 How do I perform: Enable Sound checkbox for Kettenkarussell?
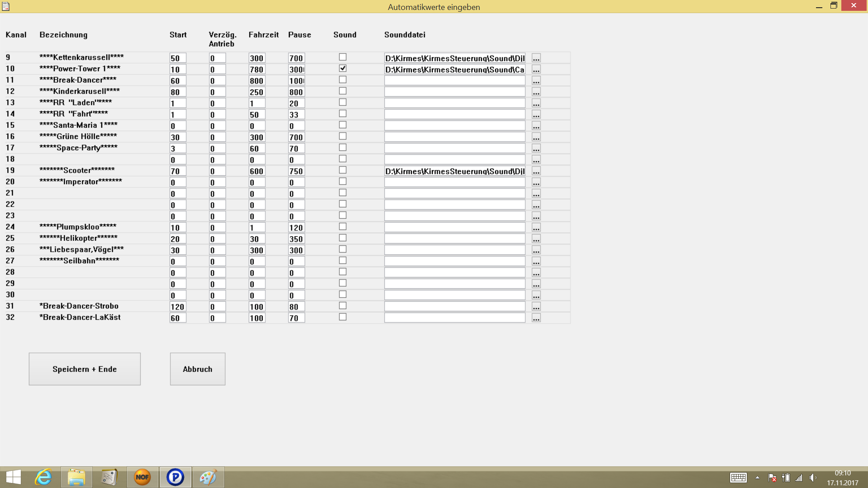point(343,57)
